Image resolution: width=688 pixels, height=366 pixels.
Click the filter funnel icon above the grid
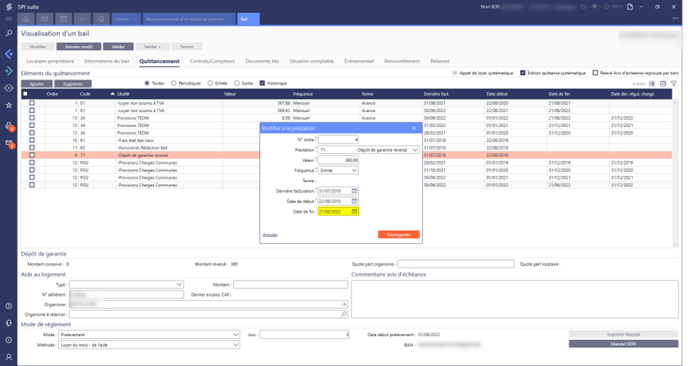tap(674, 83)
